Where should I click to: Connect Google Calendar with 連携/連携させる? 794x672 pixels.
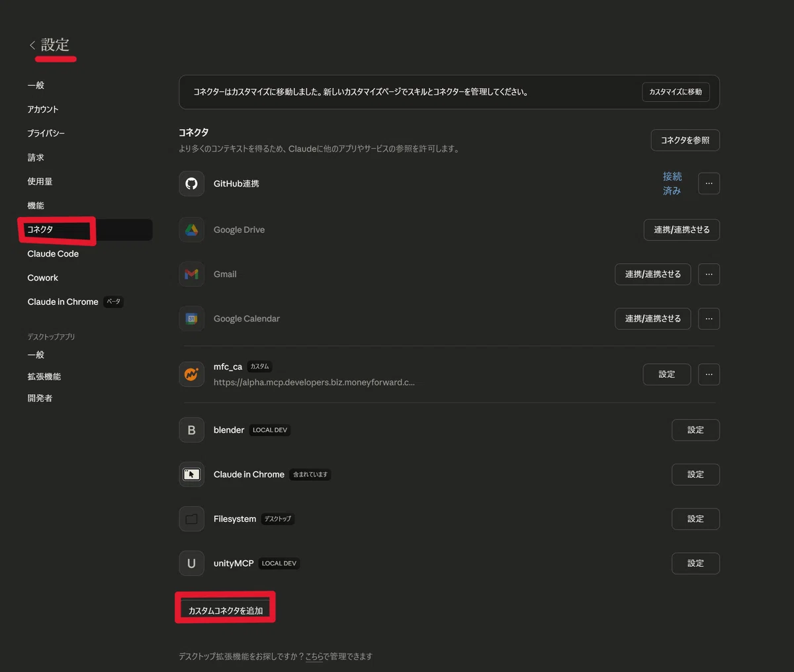(x=652, y=318)
